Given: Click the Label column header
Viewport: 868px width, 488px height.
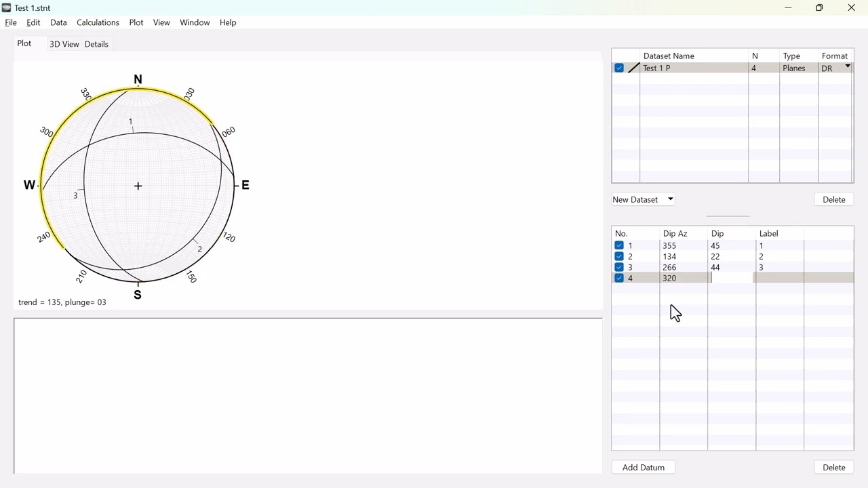Looking at the screenshot, I should pyautogui.click(x=769, y=233).
